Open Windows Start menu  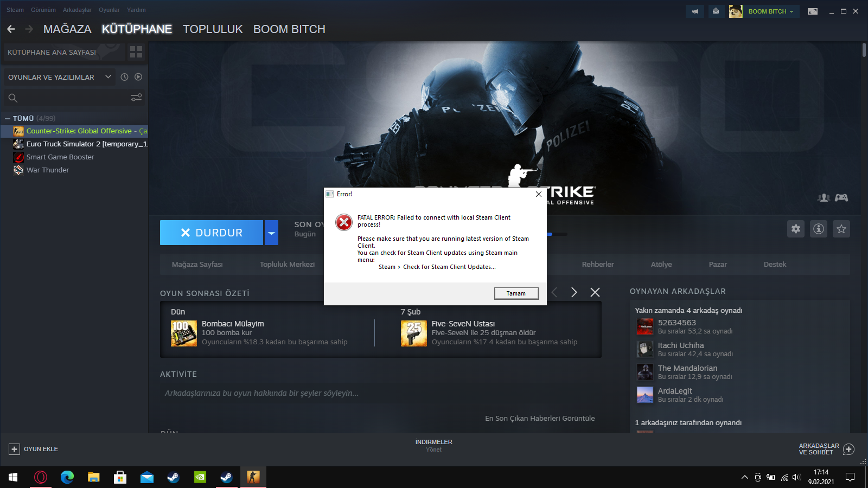pyautogui.click(x=13, y=477)
